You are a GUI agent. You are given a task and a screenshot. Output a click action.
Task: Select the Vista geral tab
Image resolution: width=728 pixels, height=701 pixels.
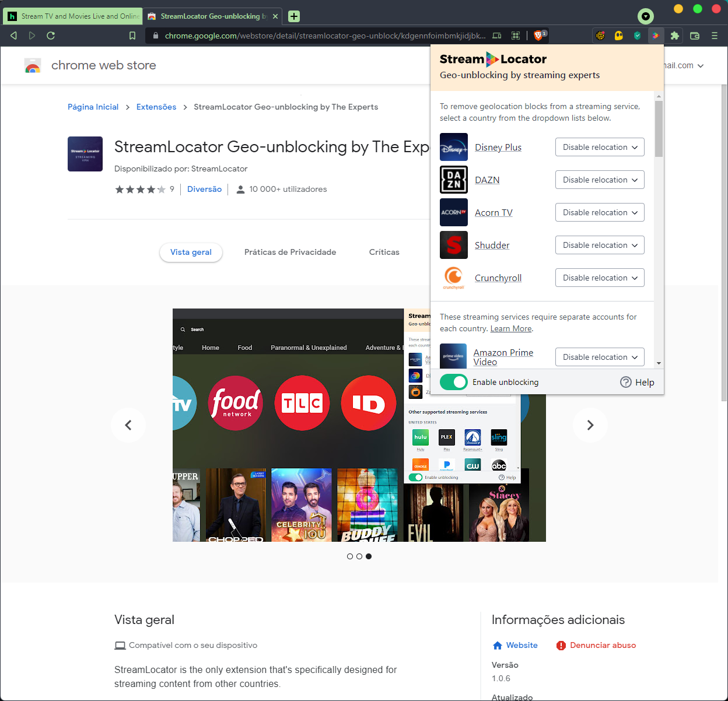[x=191, y=252]
